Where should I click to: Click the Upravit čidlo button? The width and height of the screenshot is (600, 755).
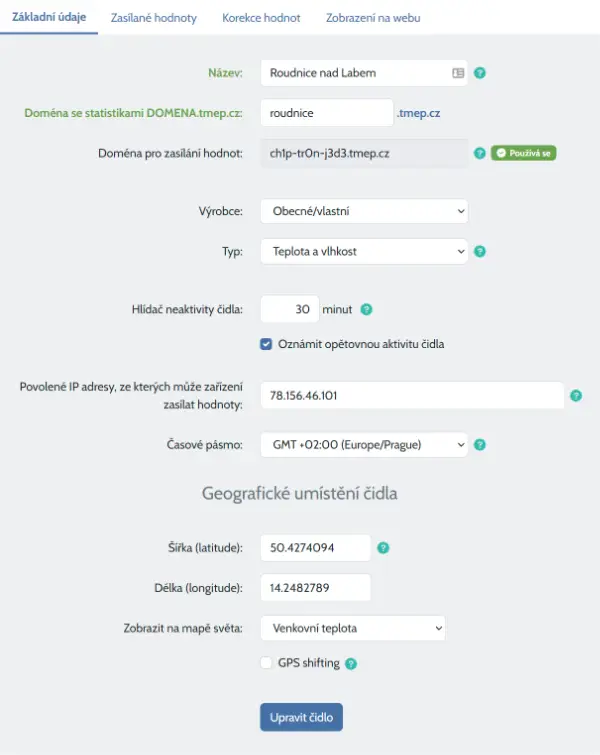point(301,717)
